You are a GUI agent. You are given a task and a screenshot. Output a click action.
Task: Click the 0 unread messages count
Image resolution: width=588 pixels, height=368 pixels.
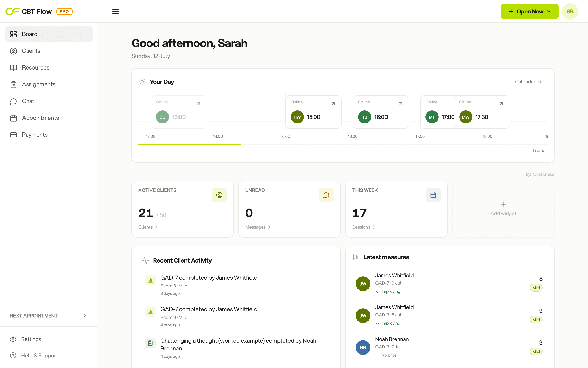(x=249, y=213)
